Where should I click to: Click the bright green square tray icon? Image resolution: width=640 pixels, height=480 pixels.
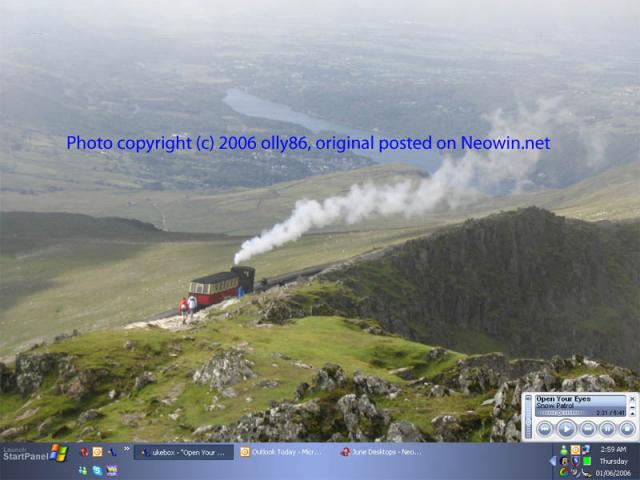[x=587, y=461]
